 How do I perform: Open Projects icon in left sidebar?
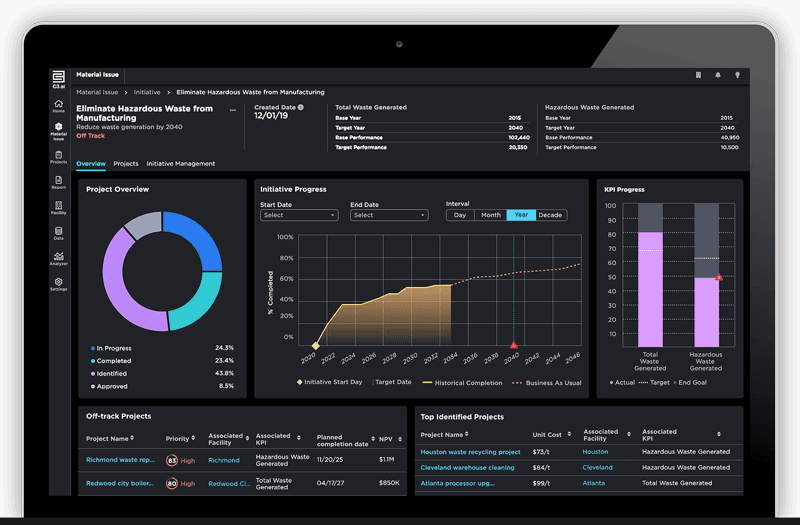tap(59, 156)
